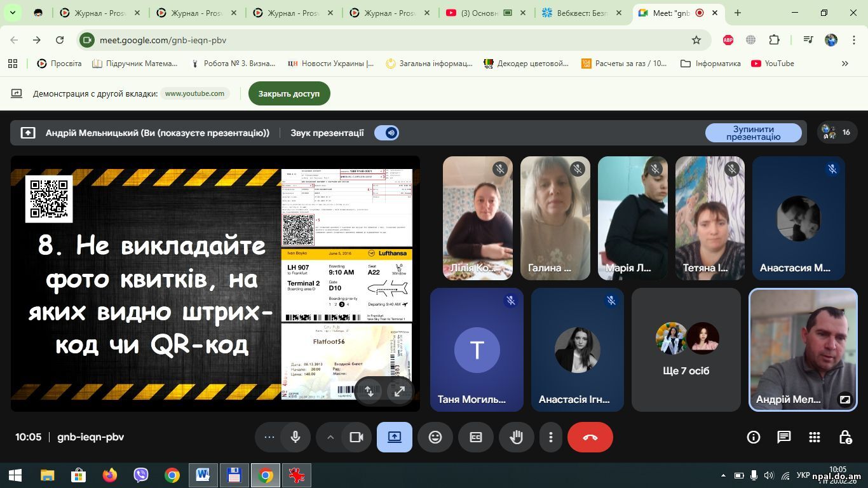Open the chat messages panel
This screenshot has width=868, height=488.
point(784,437)
